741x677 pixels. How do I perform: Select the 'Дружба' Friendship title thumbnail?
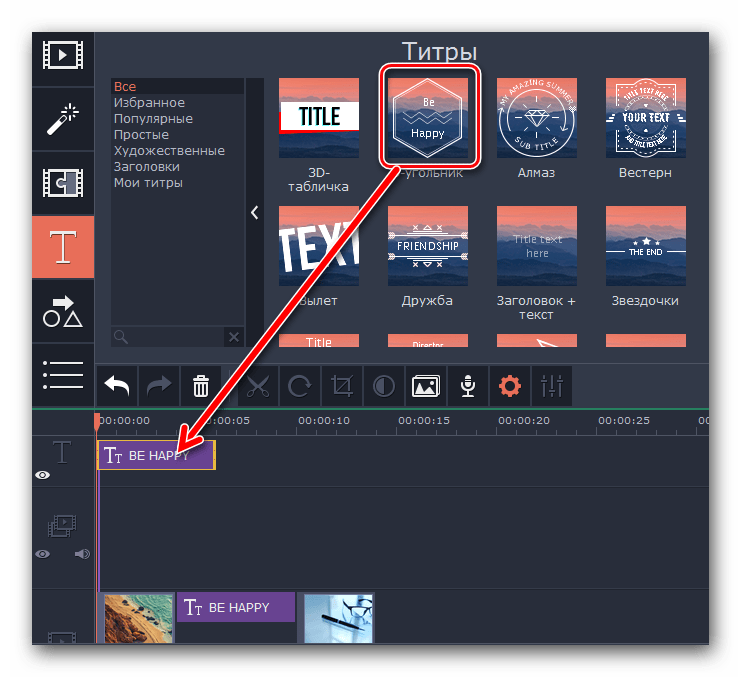point(428,246)
